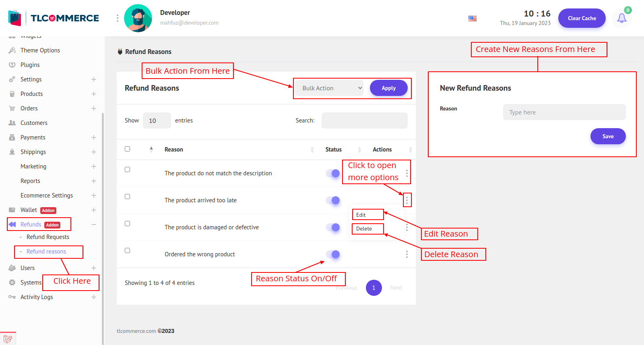Collapse the Refunds sidebar section
644x345 pixels.
pyautogui.click(x=93, y=224)
